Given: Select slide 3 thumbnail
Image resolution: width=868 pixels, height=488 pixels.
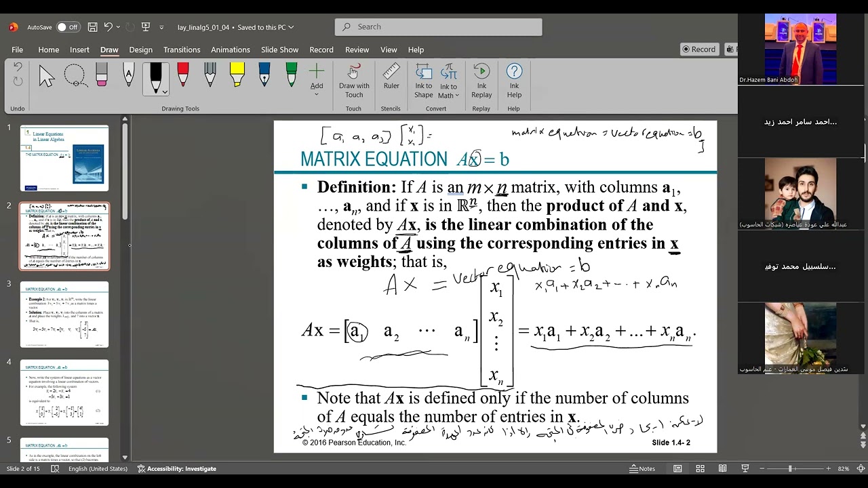Looking at the screenshot, I should click(64, 314).
